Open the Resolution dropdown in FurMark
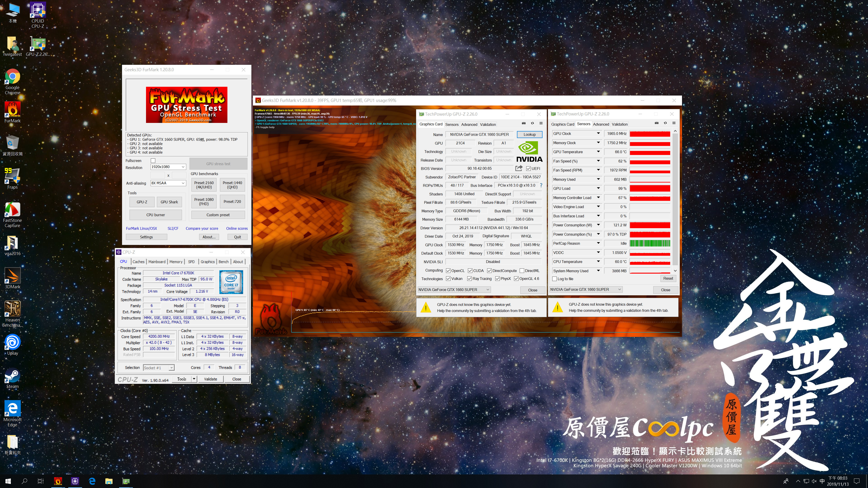The width and height of the screenshot is (868, 488). click(x=168, y=167)
